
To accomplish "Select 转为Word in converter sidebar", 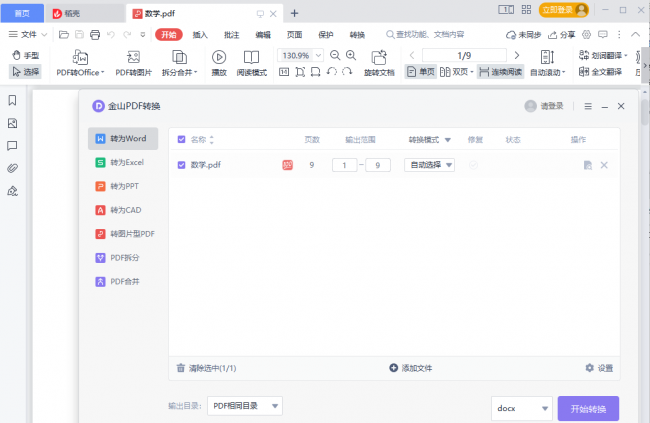I will 123,139.
